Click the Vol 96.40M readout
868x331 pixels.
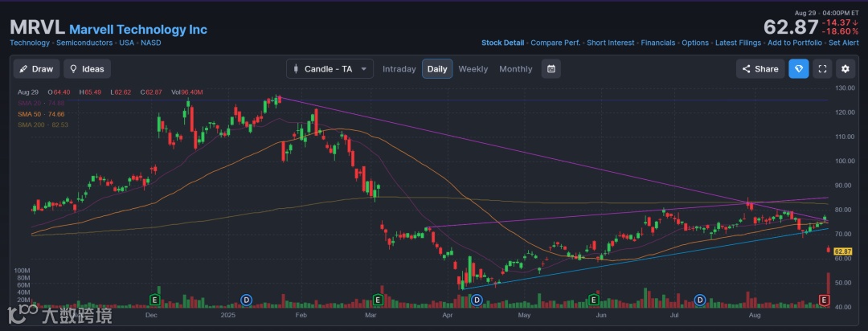pos(187,92)
